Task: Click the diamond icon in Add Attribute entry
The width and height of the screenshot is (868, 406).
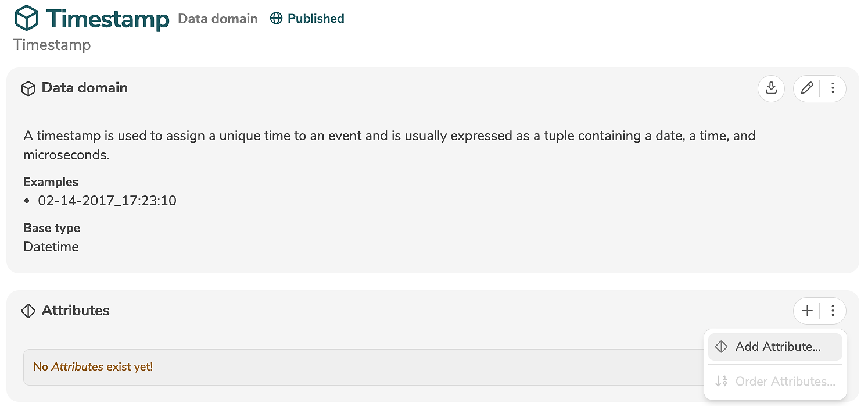Action: 722,347
